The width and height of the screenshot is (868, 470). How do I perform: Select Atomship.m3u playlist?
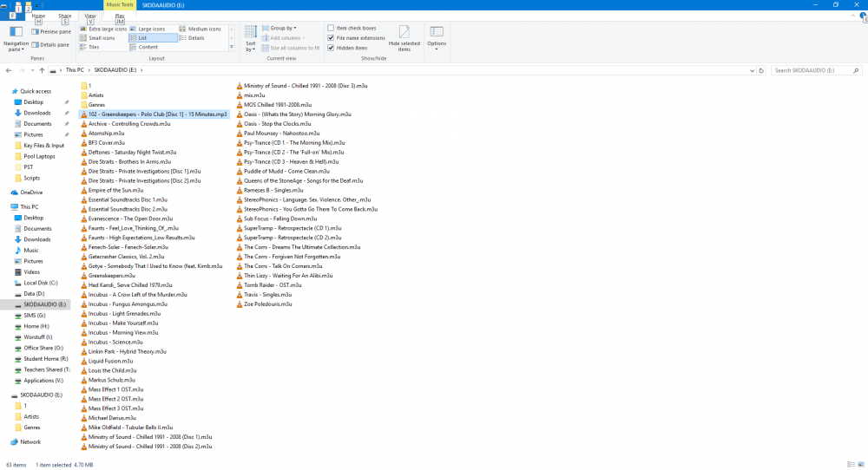click(106, 134)
